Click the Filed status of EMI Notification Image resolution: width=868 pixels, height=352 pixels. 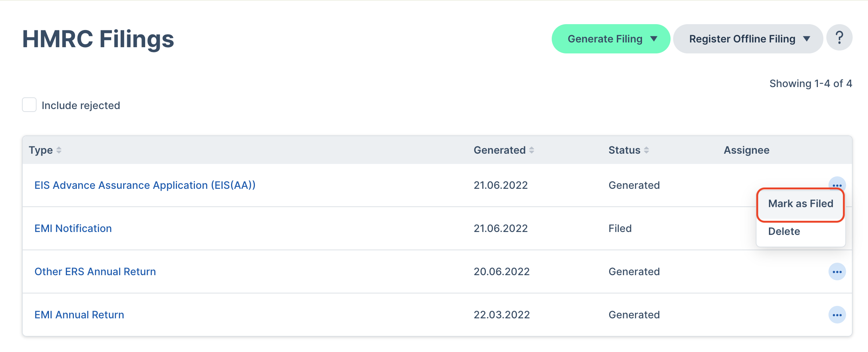pos(620,228)
